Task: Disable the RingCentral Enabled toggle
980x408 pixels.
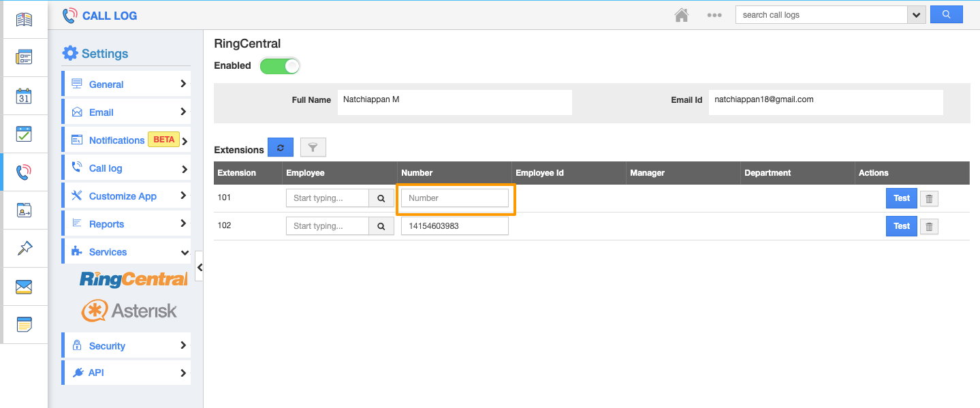Action: 279,65
